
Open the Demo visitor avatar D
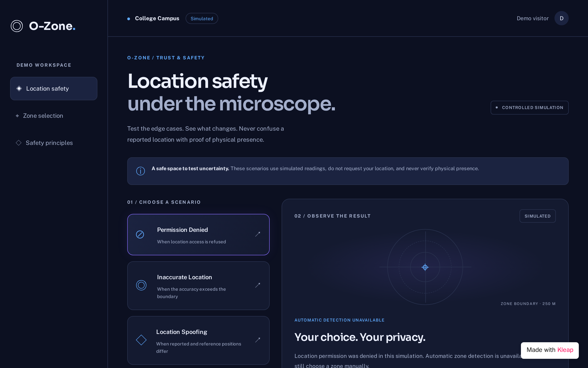point(562,18)
